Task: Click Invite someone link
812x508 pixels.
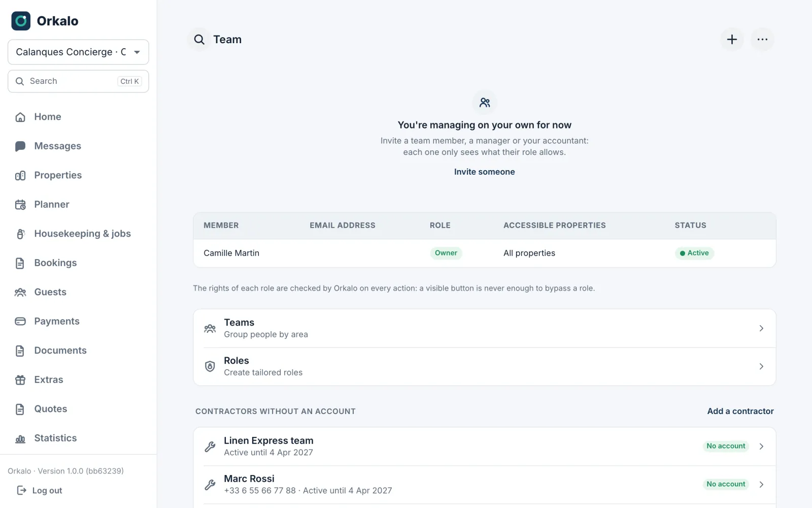Action: coord(485,172)
